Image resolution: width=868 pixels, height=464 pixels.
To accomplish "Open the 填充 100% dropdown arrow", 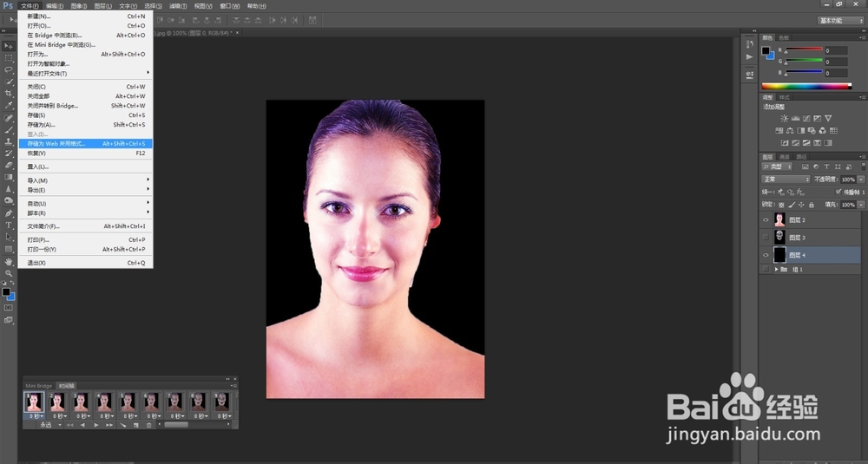I will click(x=861, y=205).
